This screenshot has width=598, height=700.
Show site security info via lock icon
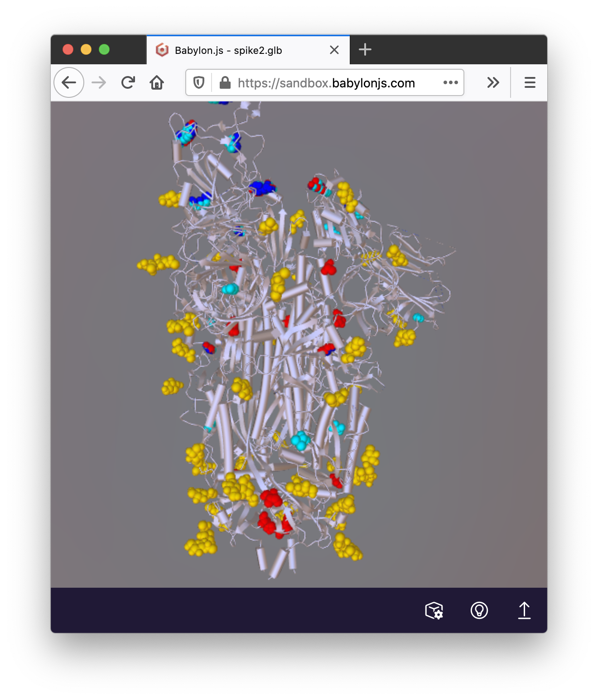225,82
